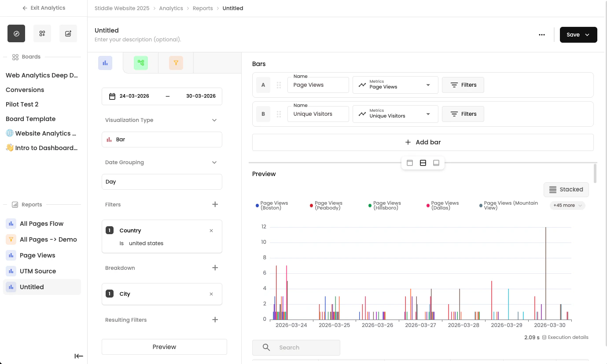Select the bottom-panel-only layout icon
The image size is (607, 364).
coord(436,163)
